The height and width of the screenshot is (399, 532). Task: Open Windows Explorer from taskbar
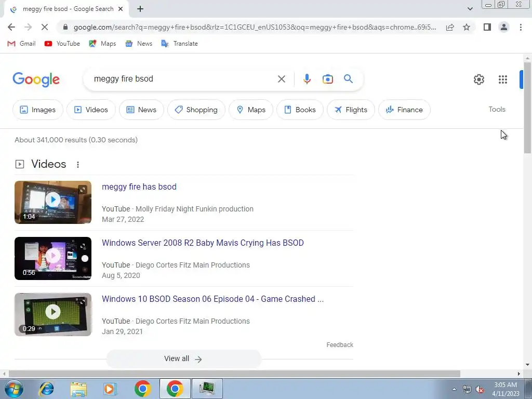tap(78, 389)
